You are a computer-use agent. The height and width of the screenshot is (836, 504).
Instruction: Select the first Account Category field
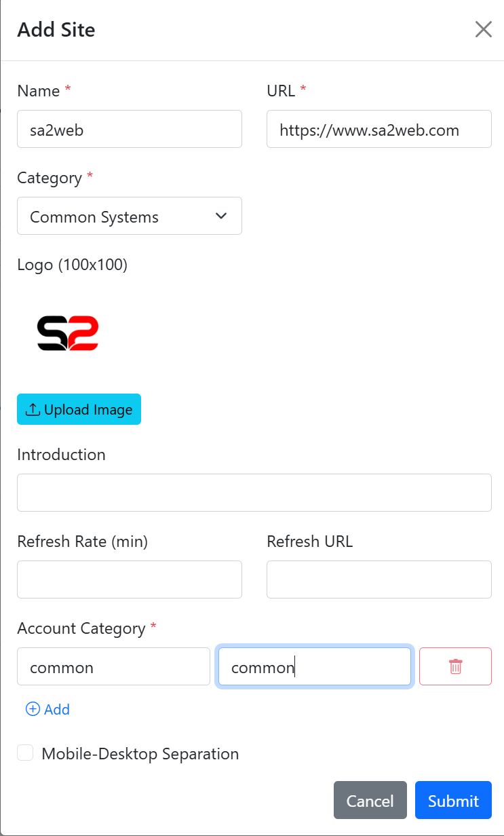pos(113,666)
